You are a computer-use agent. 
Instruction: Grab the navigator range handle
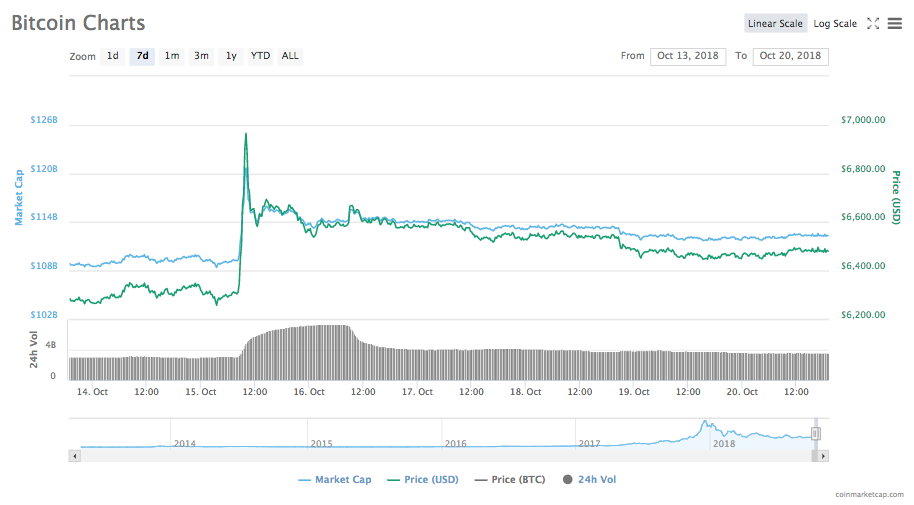click(x=815, y=433)
